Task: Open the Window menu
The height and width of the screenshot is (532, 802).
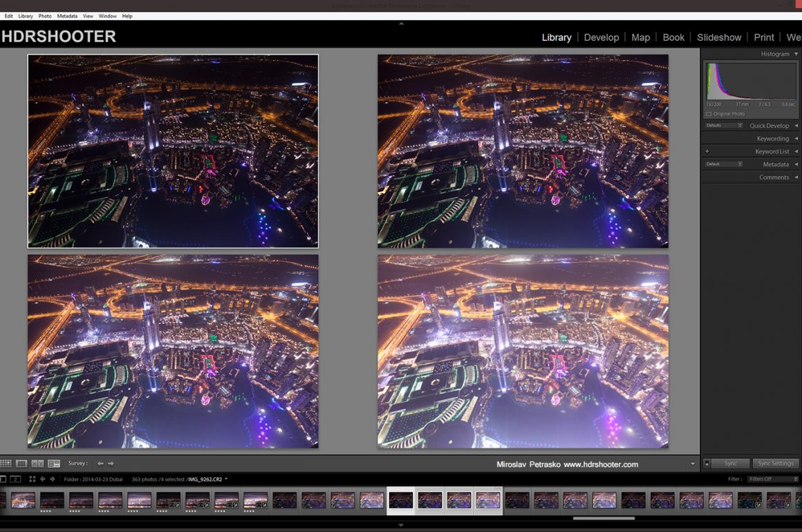Action: 107,16
